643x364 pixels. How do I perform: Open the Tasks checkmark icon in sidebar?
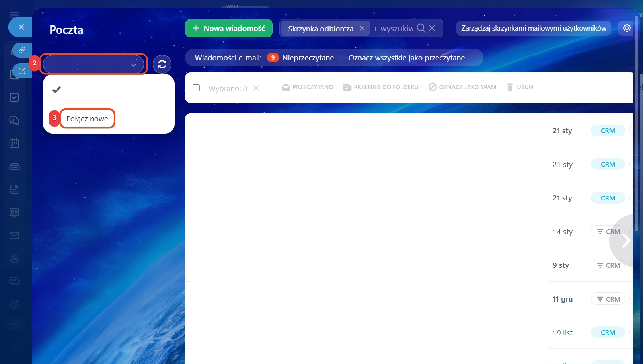pos(14,97)
